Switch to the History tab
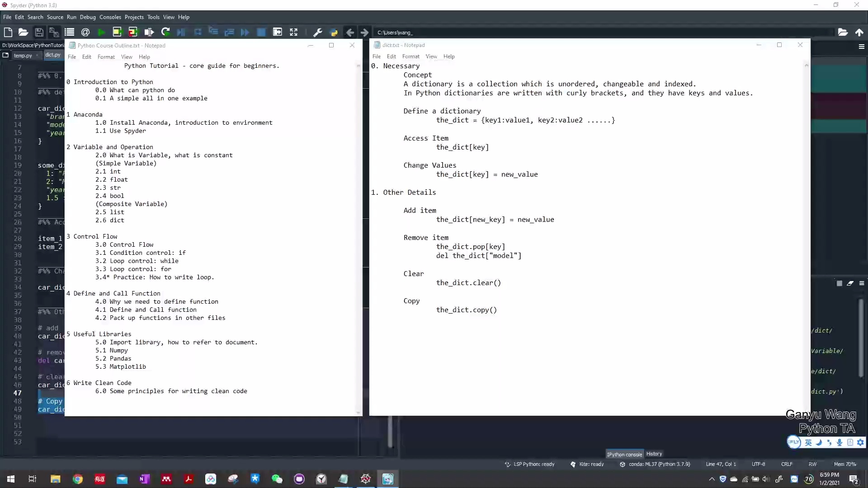Image resolution: width=868 pixels, height=488 pixels. [654, 454]
